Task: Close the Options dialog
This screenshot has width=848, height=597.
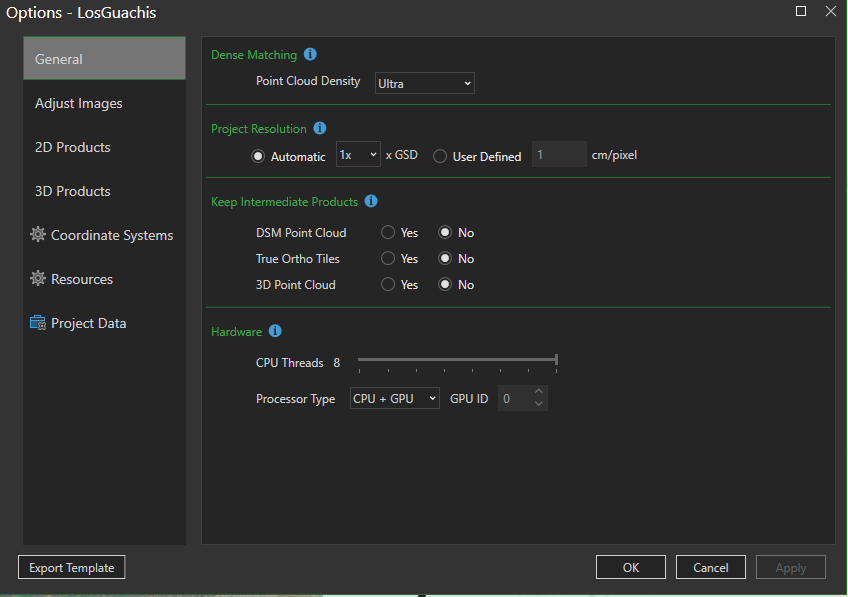Action: click(831, 11)
